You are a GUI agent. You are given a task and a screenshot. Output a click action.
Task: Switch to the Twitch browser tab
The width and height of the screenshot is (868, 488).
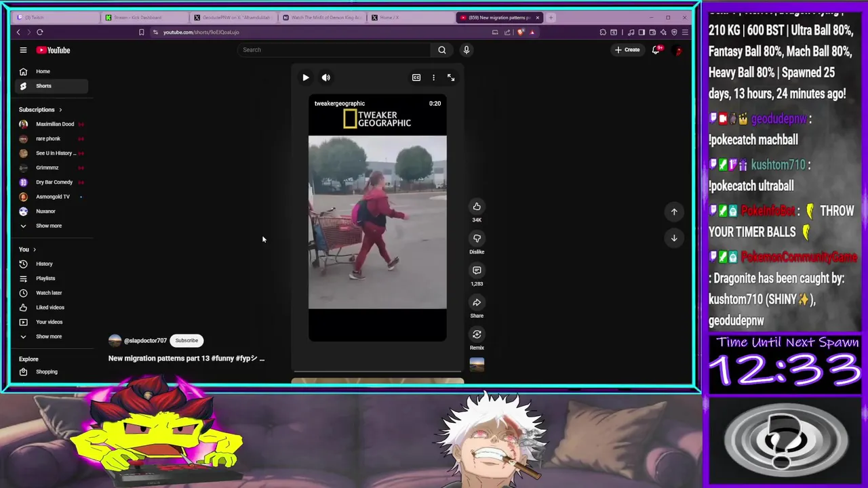54,18
